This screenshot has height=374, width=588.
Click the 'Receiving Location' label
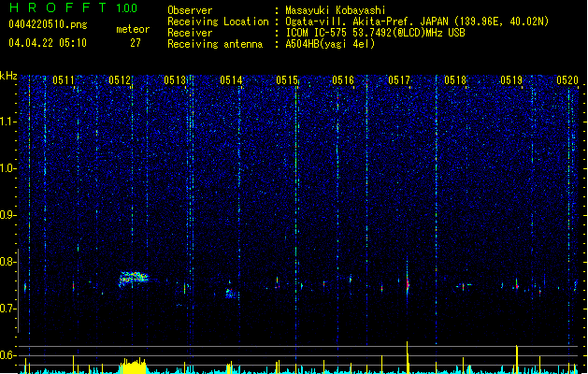(x=218, y=22)
